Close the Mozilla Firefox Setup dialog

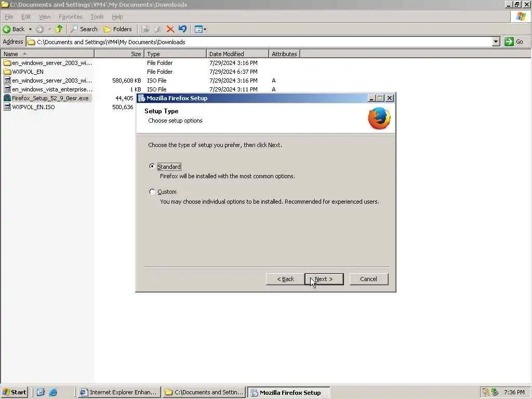(390, 98)
